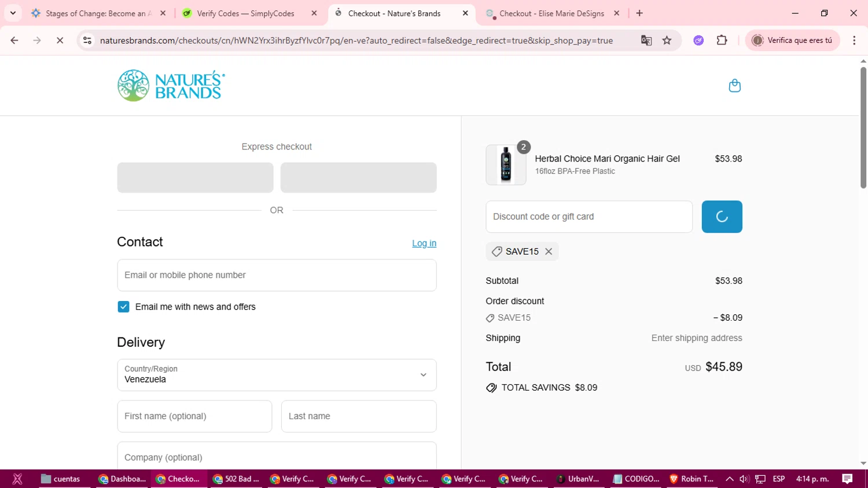Image resolution: width=868 pixels, height=488 pixels.
Task: Click the browser back arrow
Action: point(14,41)
